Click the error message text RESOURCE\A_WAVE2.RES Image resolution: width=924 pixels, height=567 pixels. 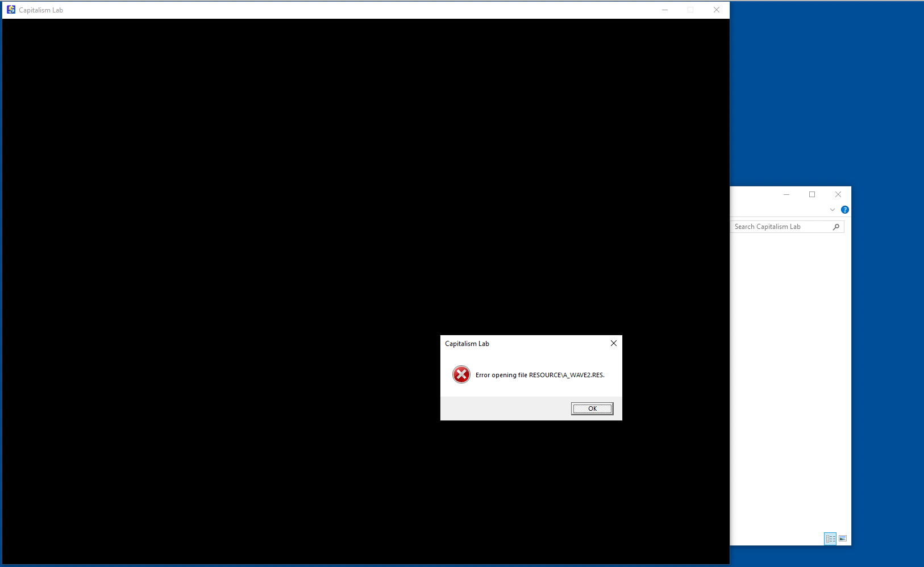pos(567,375)
